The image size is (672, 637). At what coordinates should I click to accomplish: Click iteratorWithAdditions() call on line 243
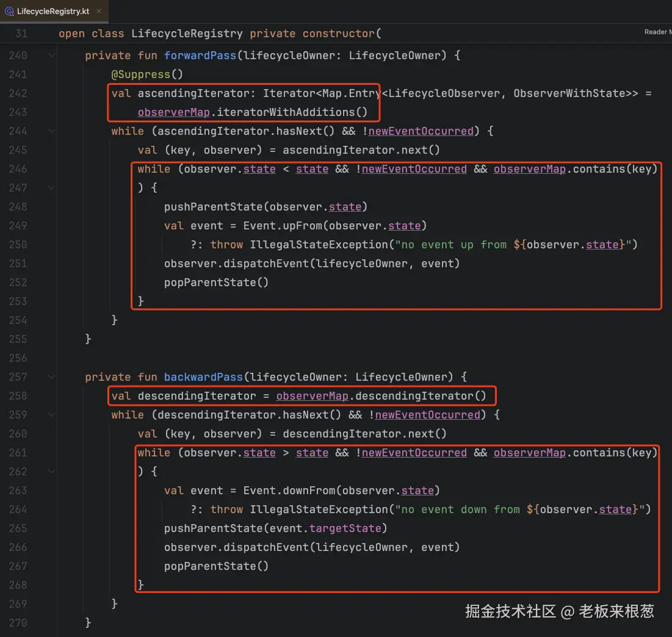point(292,112)
